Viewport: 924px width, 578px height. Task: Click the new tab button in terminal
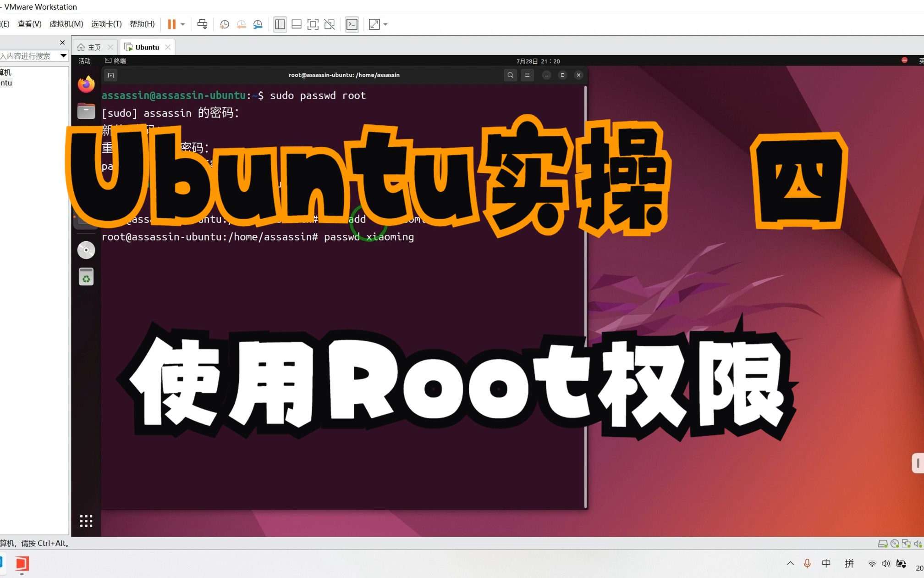111,75
